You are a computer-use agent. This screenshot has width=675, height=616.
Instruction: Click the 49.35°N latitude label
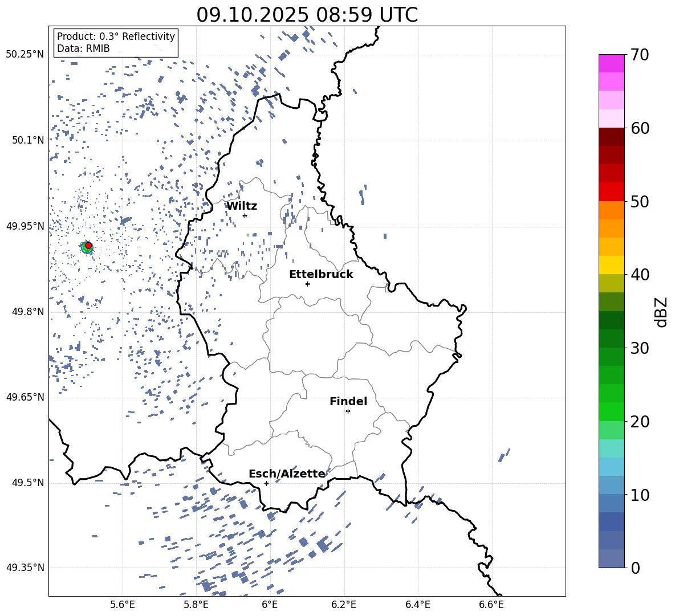pyautogui.click(x=25, y=568)
